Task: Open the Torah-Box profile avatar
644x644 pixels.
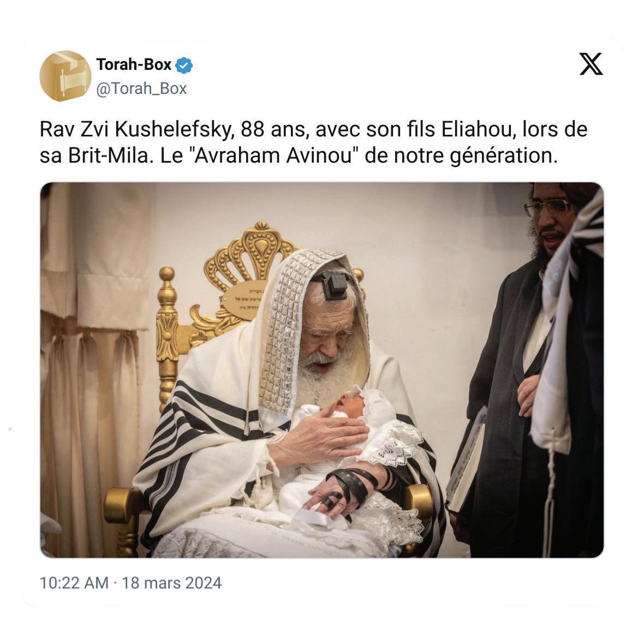Action: 65,76
